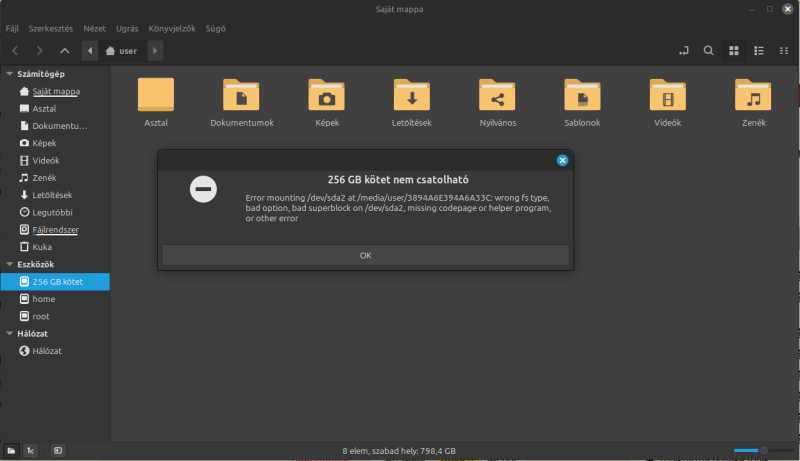Open the Szerkesztés menu
The height and width of the screenshot is (461, 800).
51,29
